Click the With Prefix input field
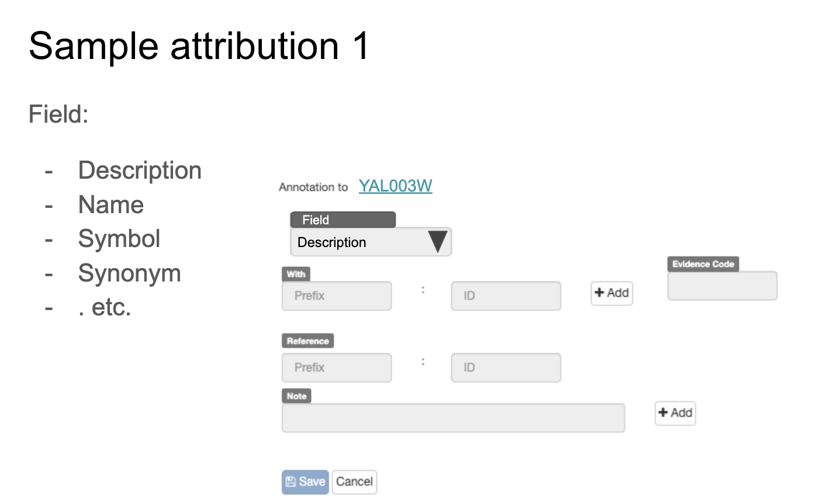The image size is (816, 504). click(x=337, y=296)
